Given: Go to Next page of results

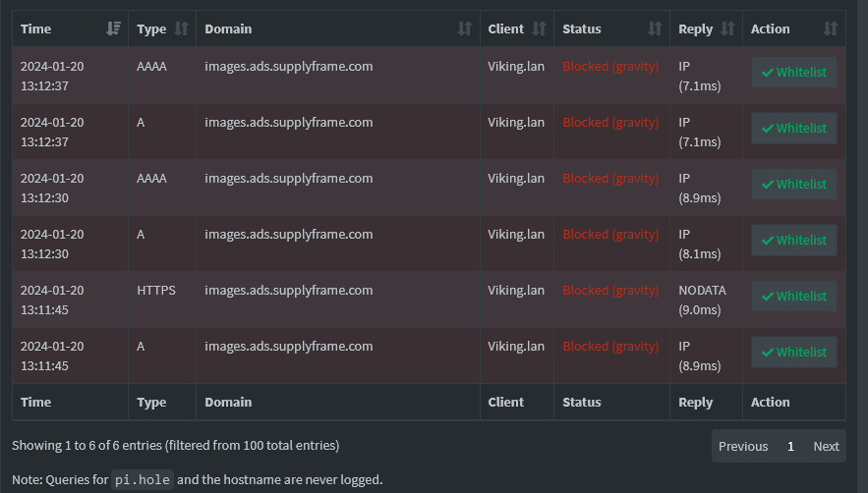Looking at the screenshot, I should click(x=826, y=446).
